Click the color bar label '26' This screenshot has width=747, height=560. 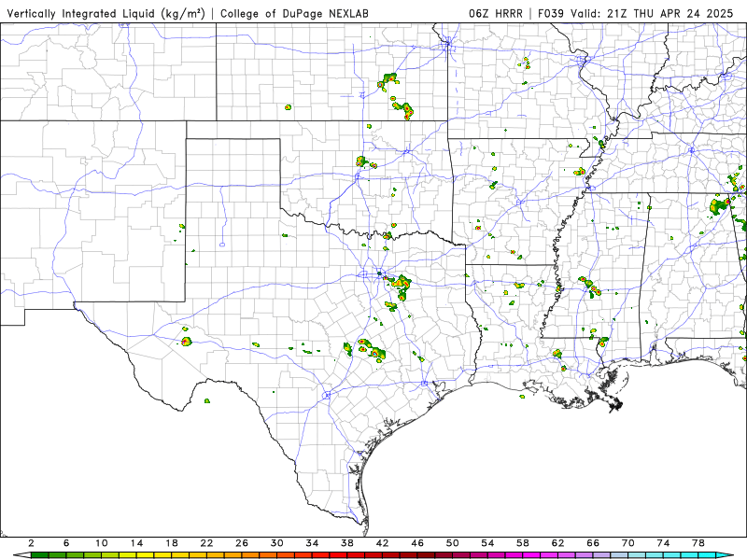tap(242, 543)
